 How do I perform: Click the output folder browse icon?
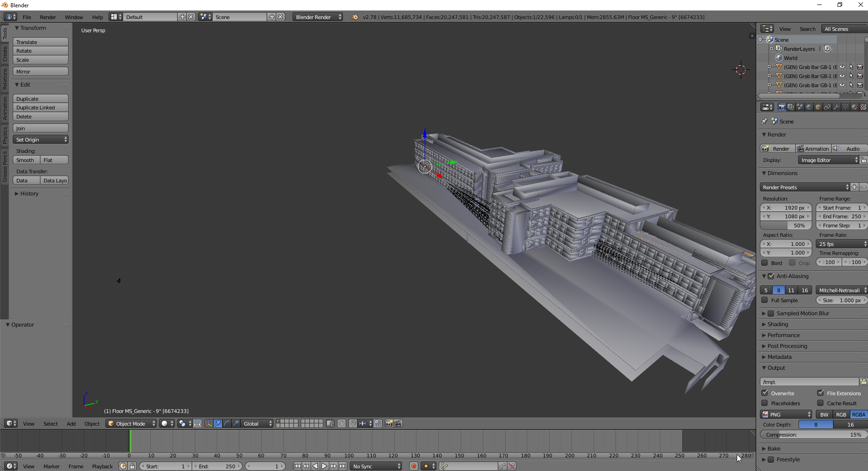[x=863, y=382]
